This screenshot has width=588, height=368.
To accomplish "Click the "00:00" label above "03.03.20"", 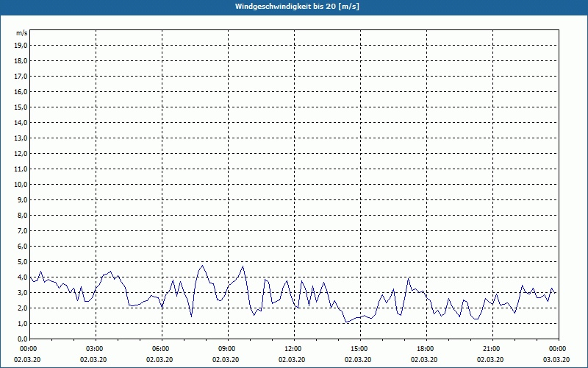I will pyautogui.click(x=559, y=349).
